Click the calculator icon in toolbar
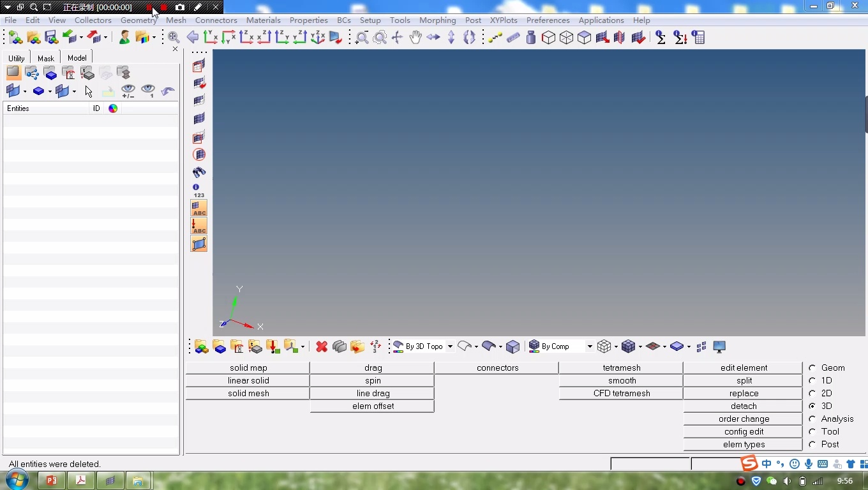This screenshot has height=490, width=868. coord(698,38)
